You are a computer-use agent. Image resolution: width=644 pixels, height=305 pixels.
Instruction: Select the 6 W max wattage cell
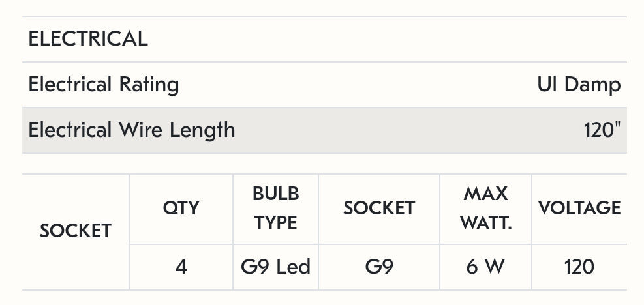click(x=485, y=266)
